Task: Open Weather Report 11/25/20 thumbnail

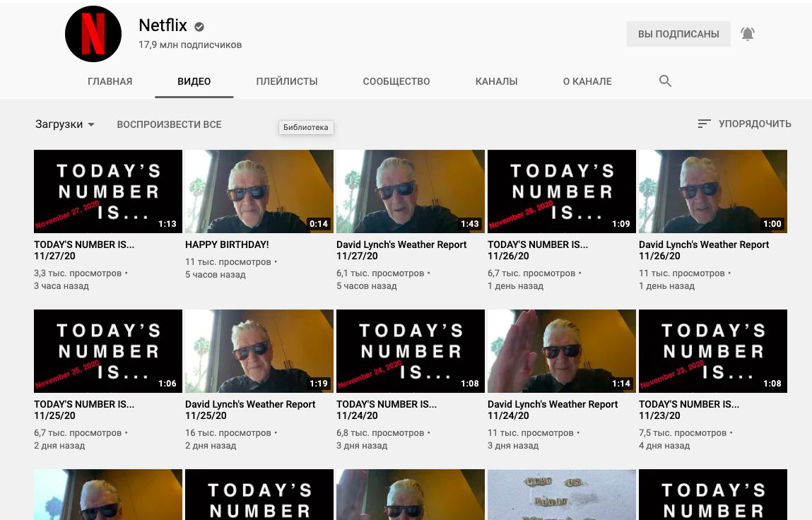Action: point(259,351)
